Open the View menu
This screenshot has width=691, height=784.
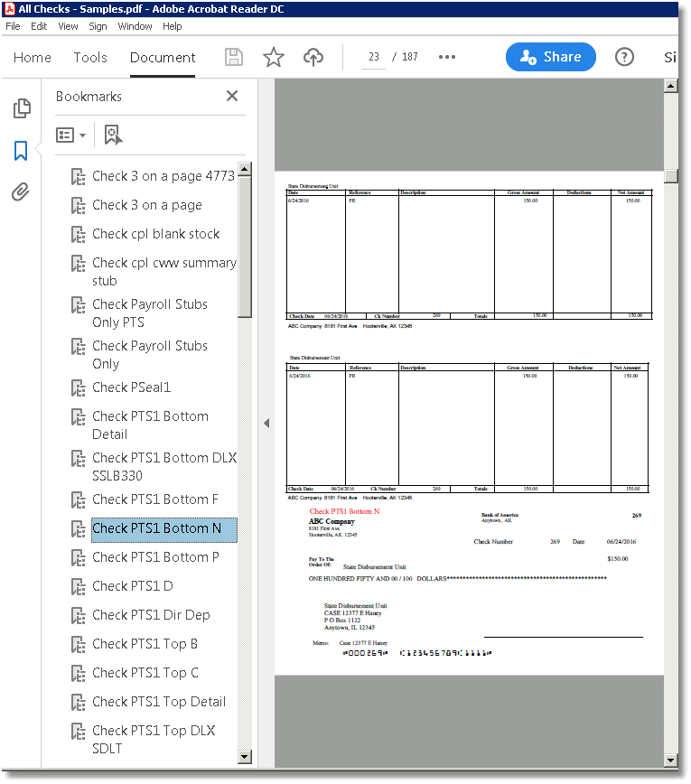[x=68, y=26]
